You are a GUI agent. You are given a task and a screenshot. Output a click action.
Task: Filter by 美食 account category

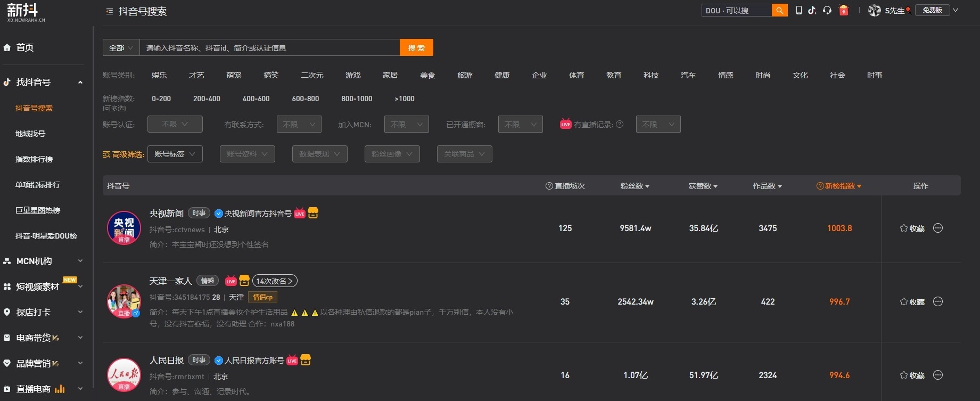click(x=427, y=75)
